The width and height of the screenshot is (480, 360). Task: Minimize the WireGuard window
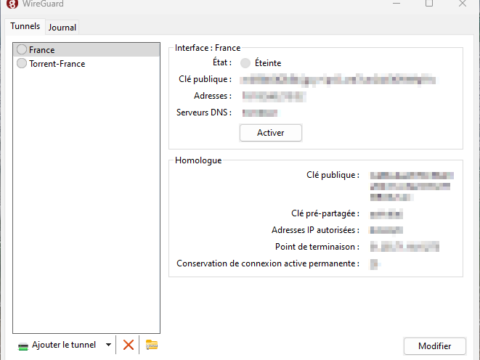tap(396, 3)
